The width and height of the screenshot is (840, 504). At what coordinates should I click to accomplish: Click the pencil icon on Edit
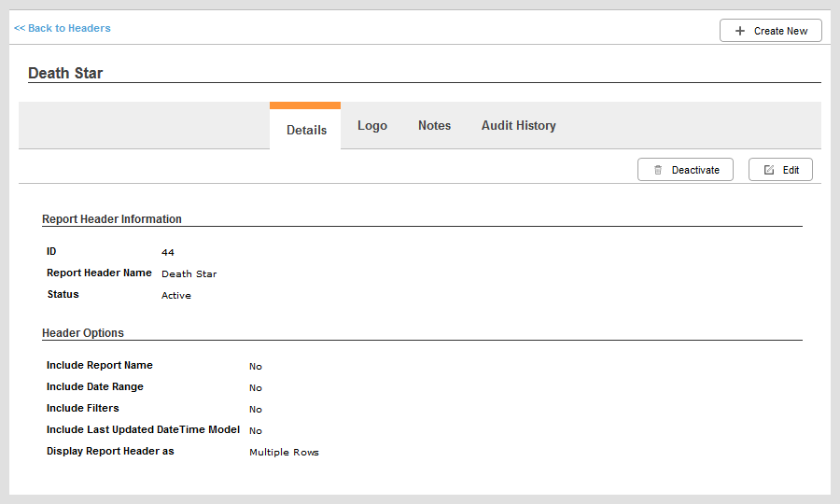769,170
